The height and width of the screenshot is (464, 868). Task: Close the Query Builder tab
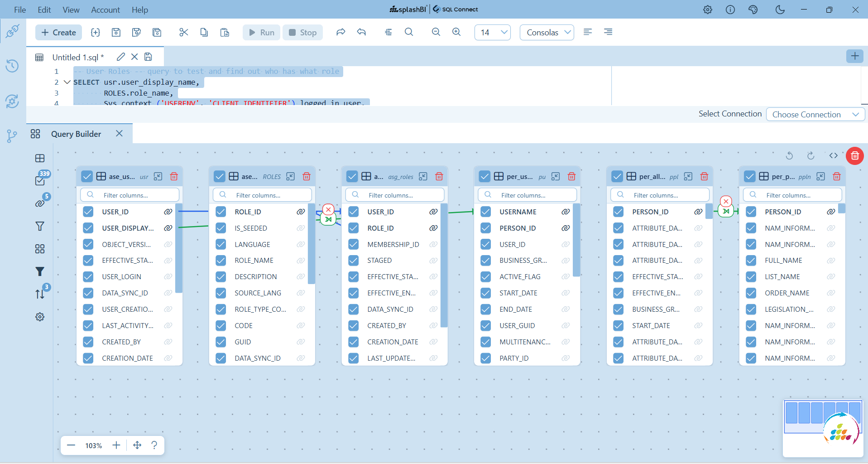119,134
